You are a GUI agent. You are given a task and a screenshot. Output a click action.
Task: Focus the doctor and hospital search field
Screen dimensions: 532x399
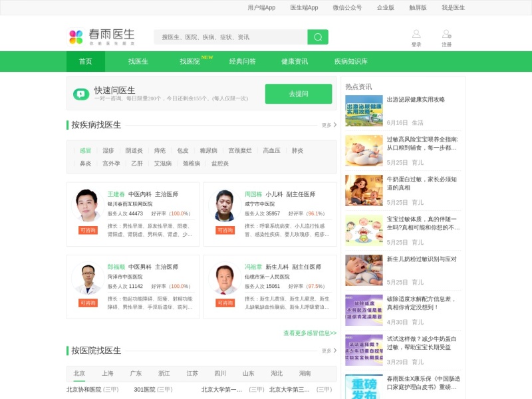[231, 37]
